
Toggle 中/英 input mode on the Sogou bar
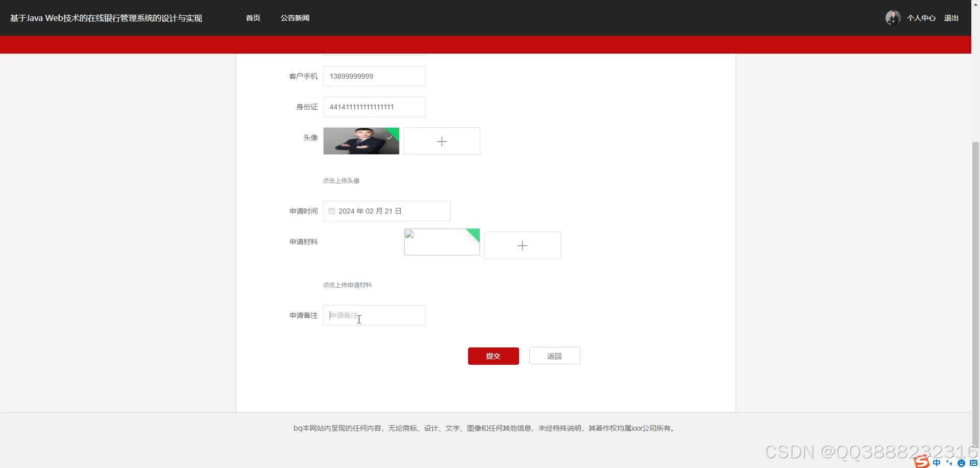937,463
